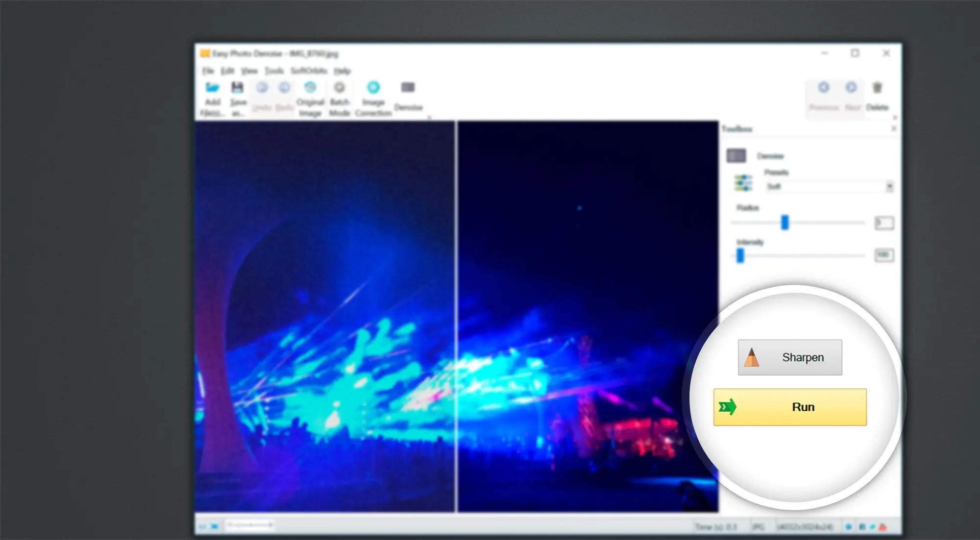Click the Intensity slider handle

(x=740, y=255)
